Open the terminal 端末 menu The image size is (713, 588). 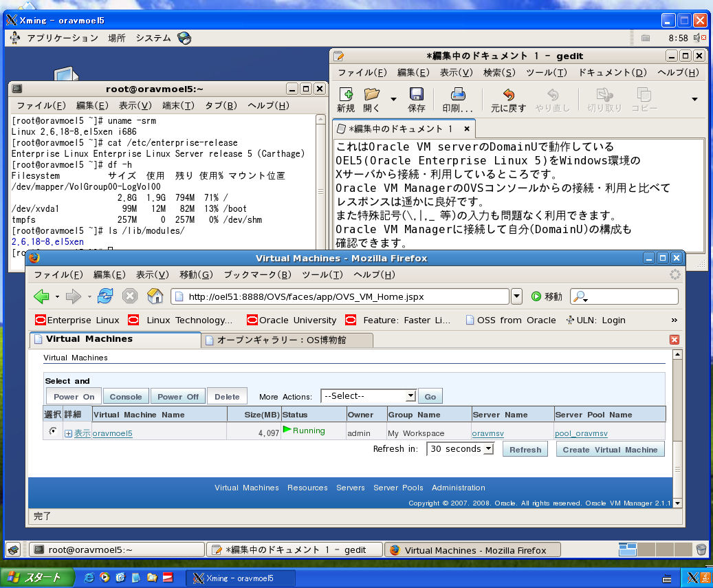(x=178, y=105)
